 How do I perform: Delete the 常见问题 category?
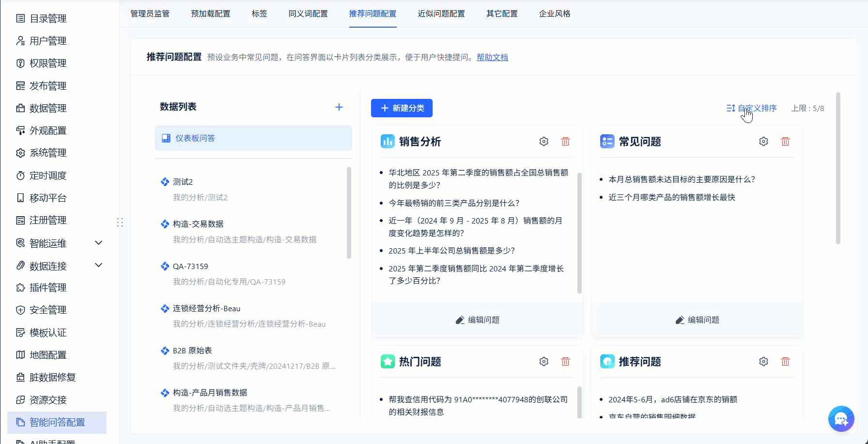[x=785, y=142]
